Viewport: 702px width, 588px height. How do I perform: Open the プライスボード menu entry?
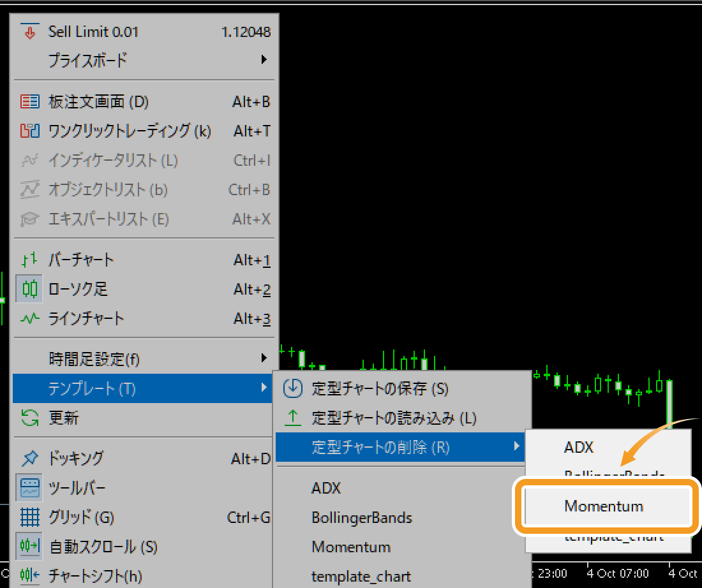click(x=143, y=60)
